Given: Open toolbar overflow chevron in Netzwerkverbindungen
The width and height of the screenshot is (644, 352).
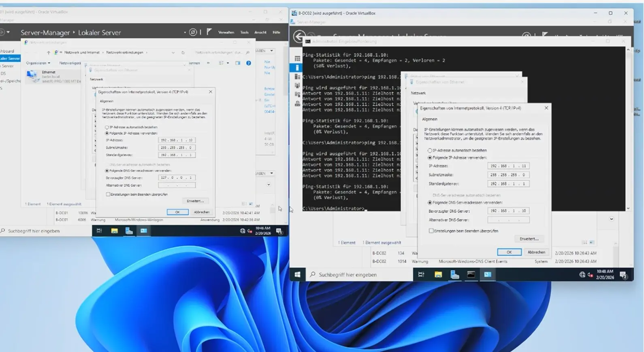Looking at the screenshot, I should click(208, 63).
